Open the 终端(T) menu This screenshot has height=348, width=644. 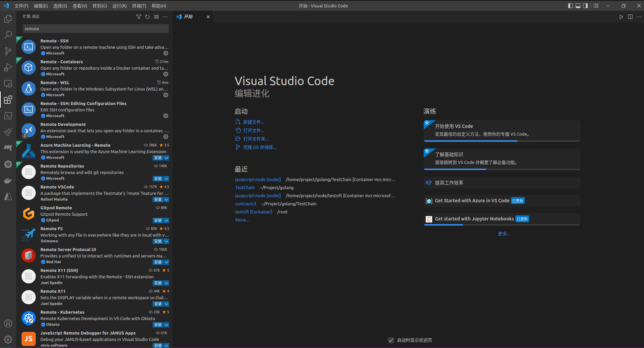pyautogui.click(x=139, y=6)
